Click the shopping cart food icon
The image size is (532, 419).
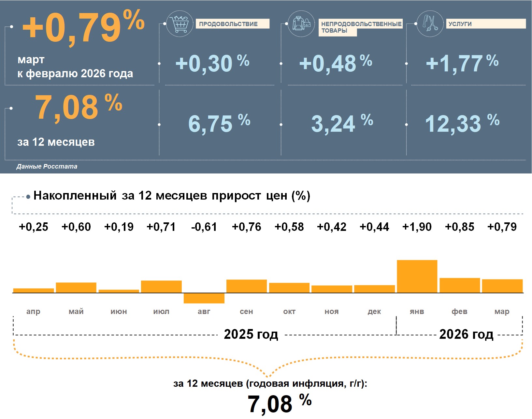pos(180,23)
